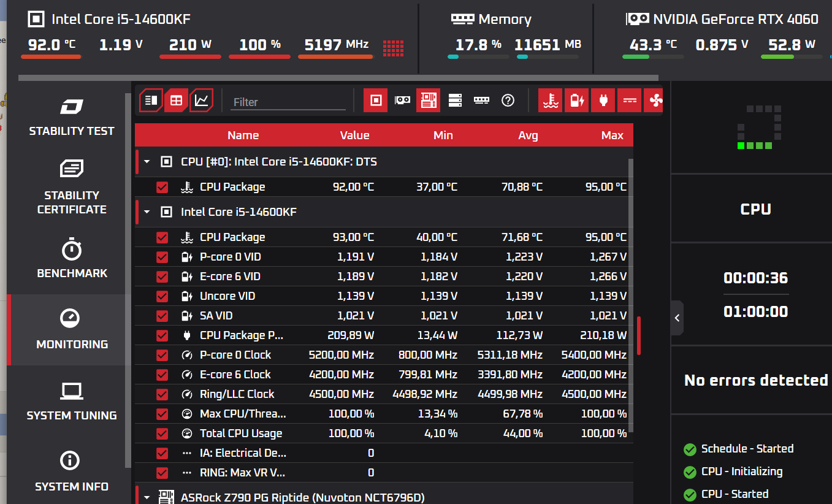Screen dimensions: 832x504
Task: Toggle the memory module filter icon
Action: [481, 101]
